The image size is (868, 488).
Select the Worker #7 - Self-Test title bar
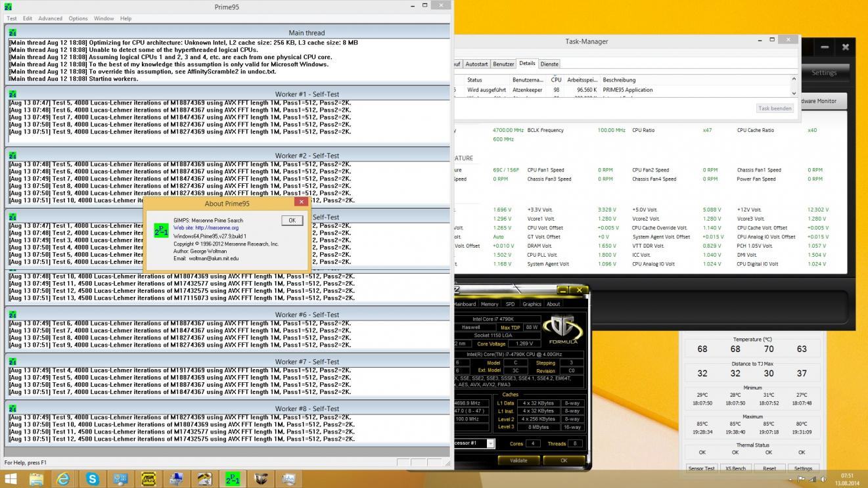tap(227, 361)
